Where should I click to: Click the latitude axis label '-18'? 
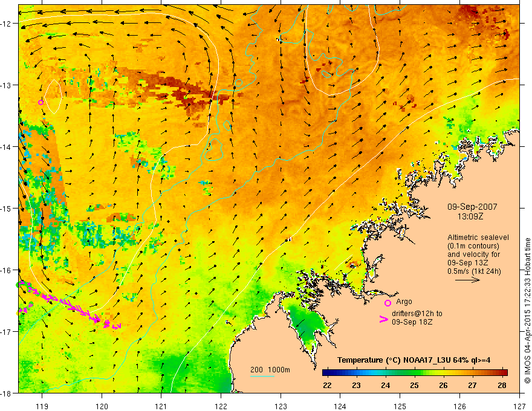coord(6,393)
